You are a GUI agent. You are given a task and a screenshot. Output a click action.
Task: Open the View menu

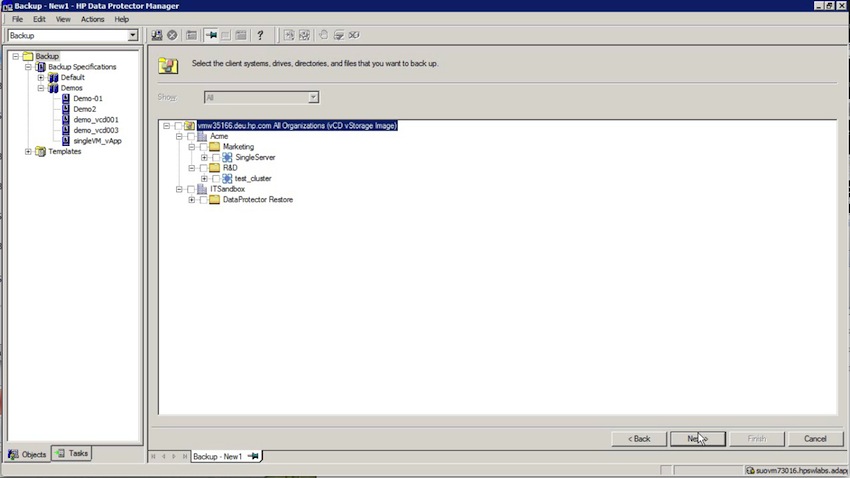click(63, 19)
